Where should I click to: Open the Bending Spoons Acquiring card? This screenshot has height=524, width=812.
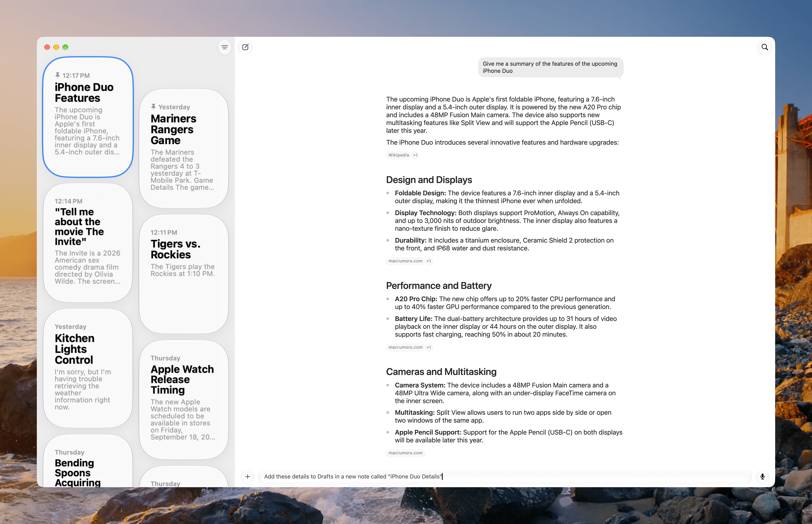pyautogui.click(x=88, y=461)
